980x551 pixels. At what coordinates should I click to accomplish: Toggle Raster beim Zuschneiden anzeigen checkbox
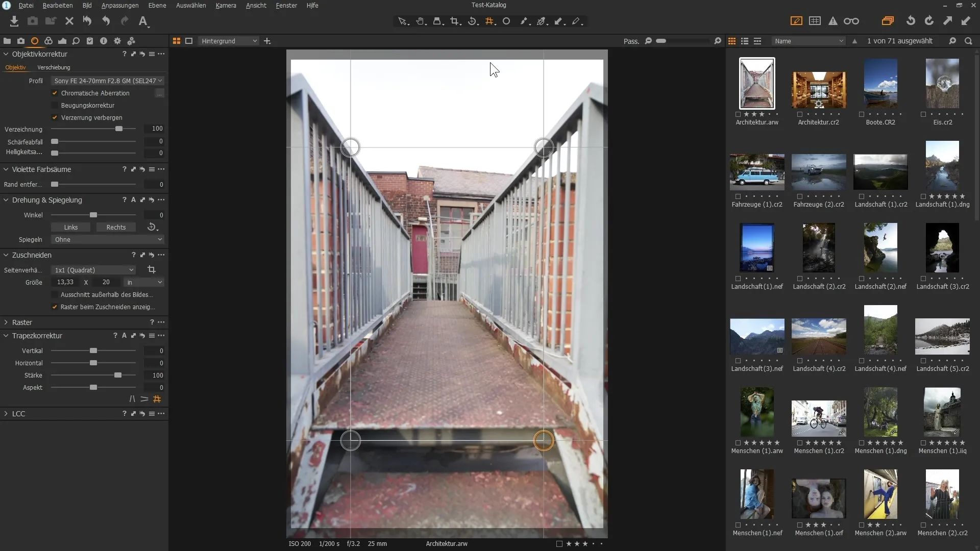click(x=55, y=307)
